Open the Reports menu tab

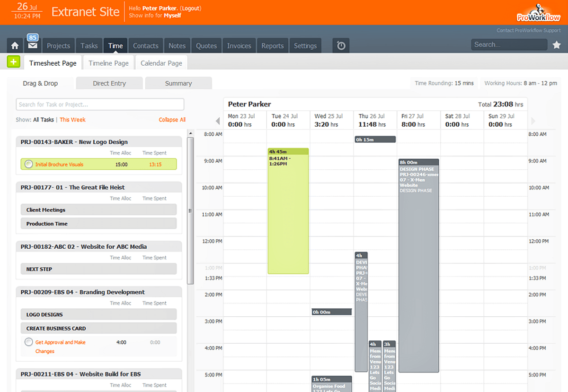pos(273,46)
